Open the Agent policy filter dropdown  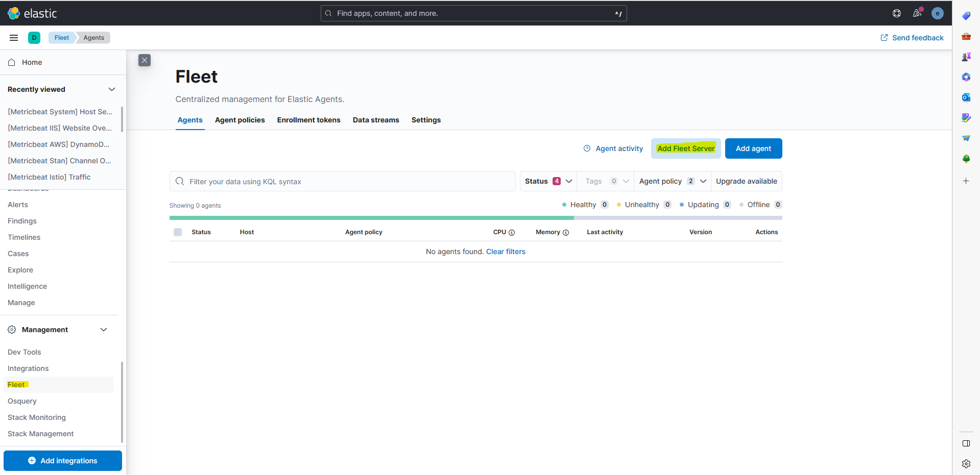tap(673, 181)
